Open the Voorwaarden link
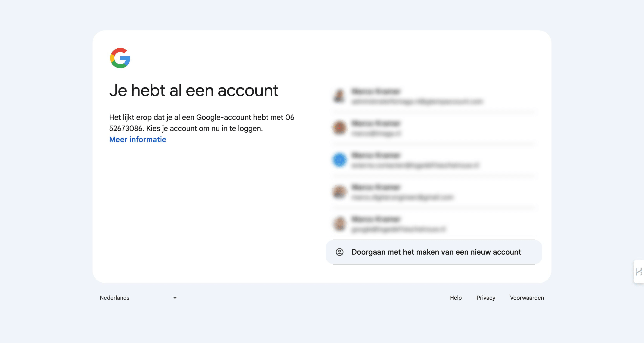The height and width of the screenshot is (343, 644). (527, 298)
